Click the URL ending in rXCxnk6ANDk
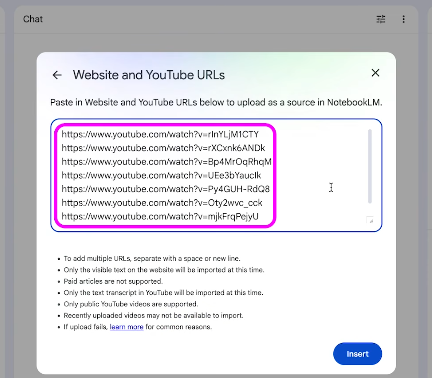432x378 pixels. point(163,148)
